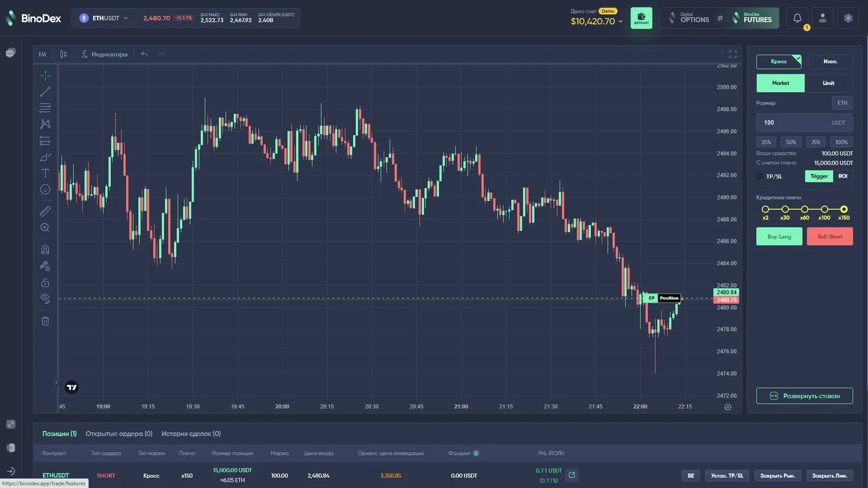
Task: Open the 1M timeframe selector
Action: click(x=42, y=54)
